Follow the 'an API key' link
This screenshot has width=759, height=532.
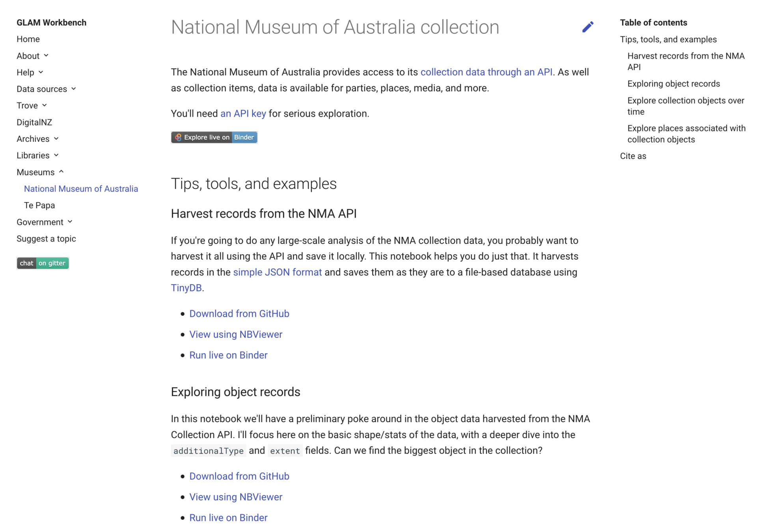coord(243,113)
